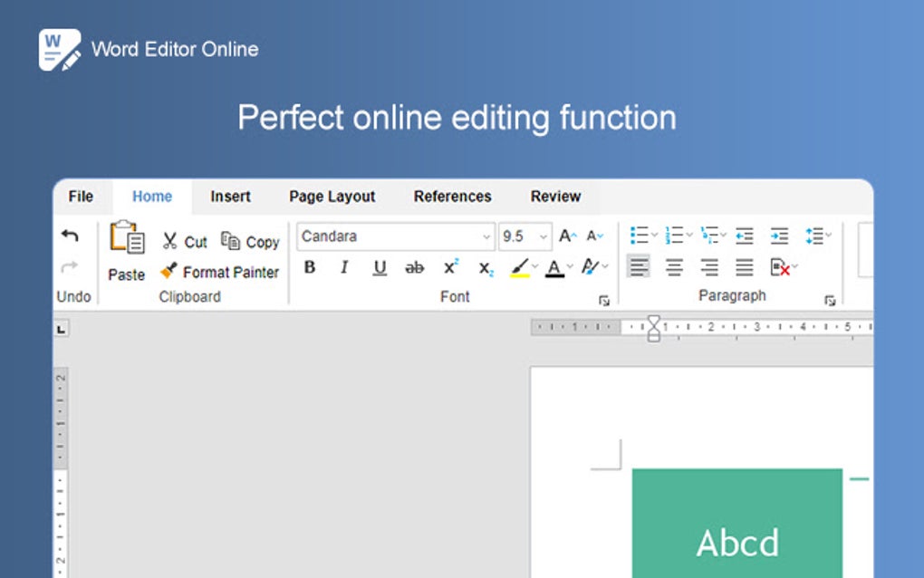Toggle Underline formatting
Screen dimensions: 924x578
380,268
